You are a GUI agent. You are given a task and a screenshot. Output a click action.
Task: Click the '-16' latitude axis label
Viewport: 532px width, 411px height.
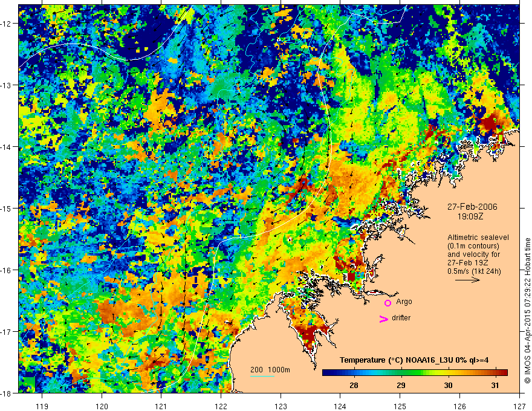tap(7, 270)
